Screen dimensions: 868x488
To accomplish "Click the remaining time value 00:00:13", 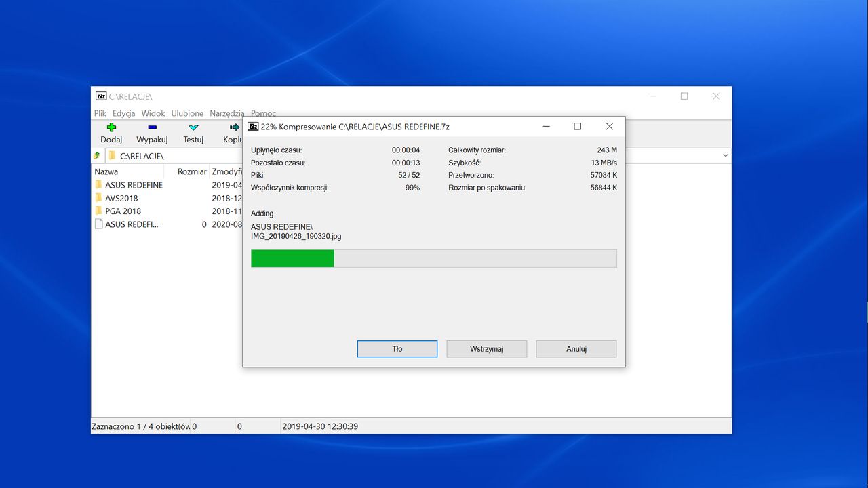I will (406, 163).
